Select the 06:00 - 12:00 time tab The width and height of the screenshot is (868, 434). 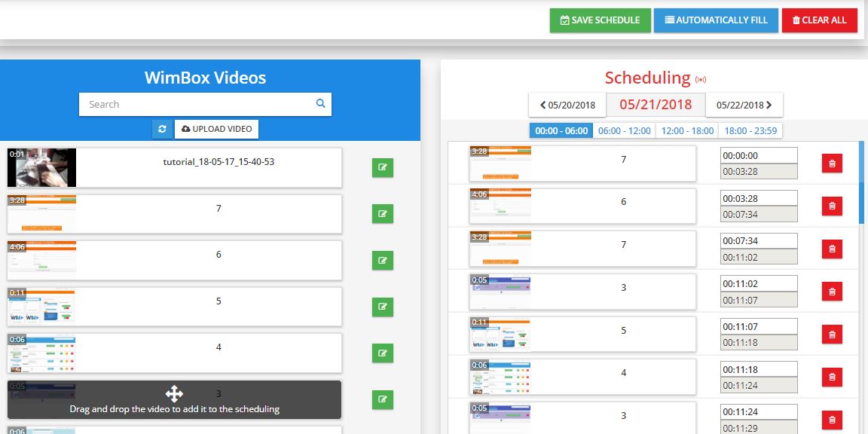(625, 130)
